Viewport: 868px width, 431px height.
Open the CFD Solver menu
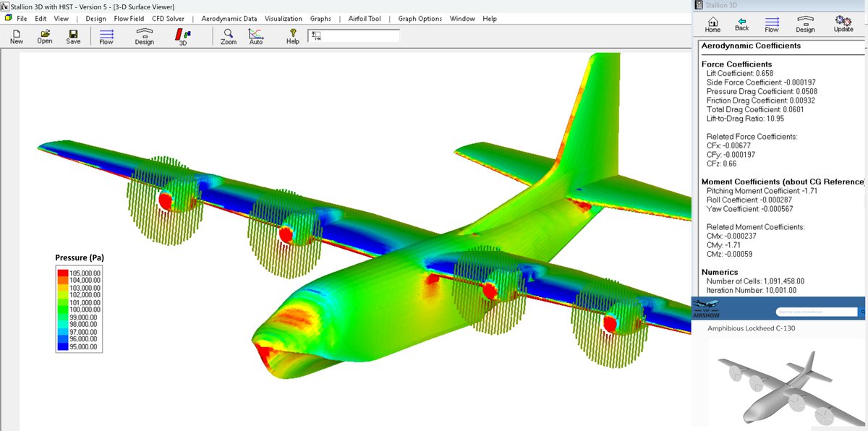tap(168, 18)
